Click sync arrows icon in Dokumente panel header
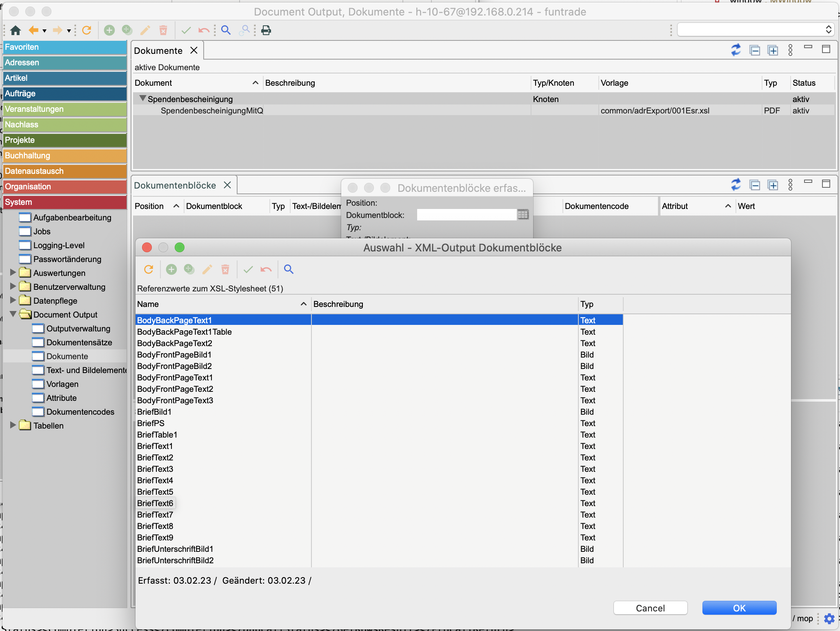840x631 pixels. [736, 50]
